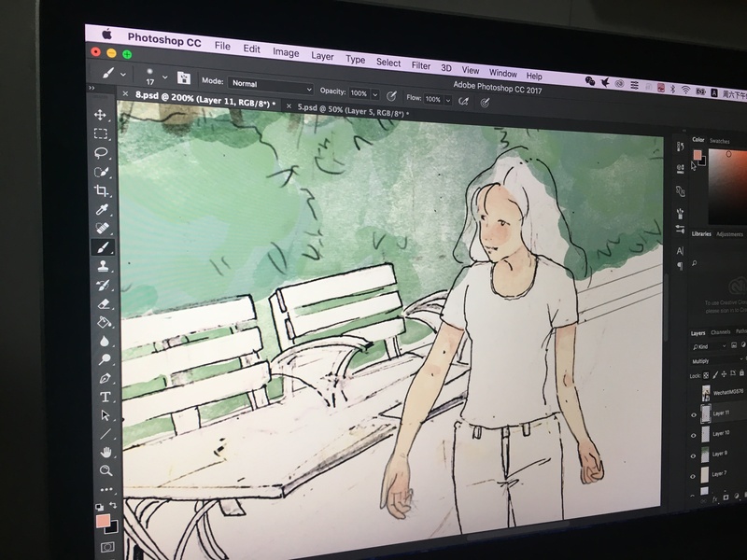Switch to the 5.psd document tab
This screenshot has height=560, width=747.
coord(353,110)
